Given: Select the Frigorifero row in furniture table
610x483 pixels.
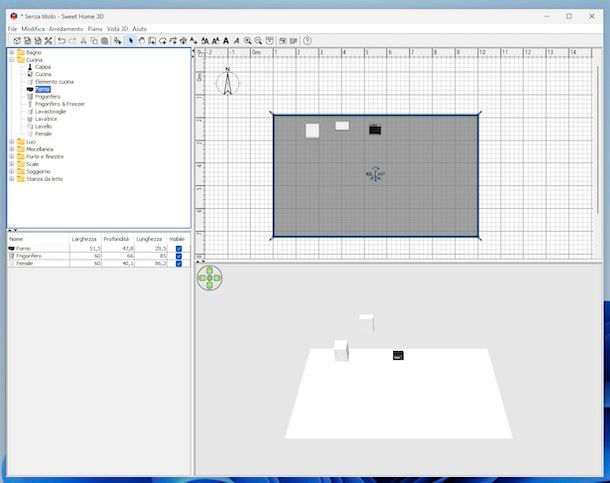Looking at the screenshot, I should pyautogui.click(x=99, y=256).
